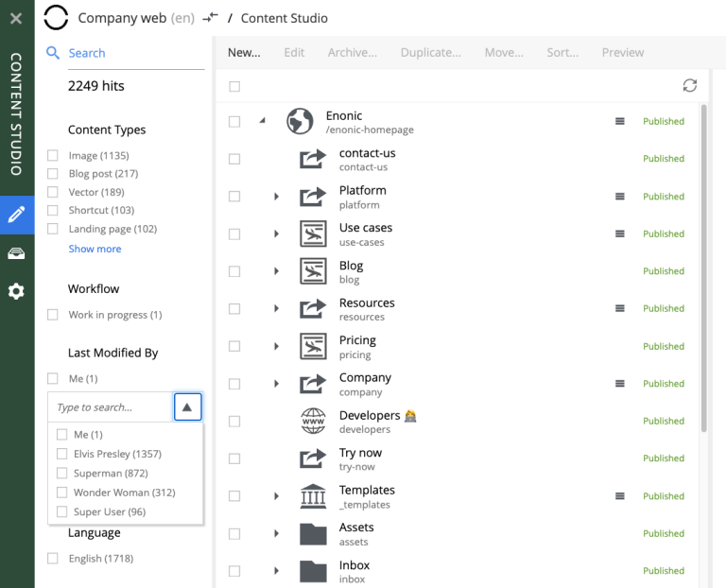The height and width of the screenshot is (588, 726).
Task: Click the Developers globe www icon
Action: [x=313, y=421]
